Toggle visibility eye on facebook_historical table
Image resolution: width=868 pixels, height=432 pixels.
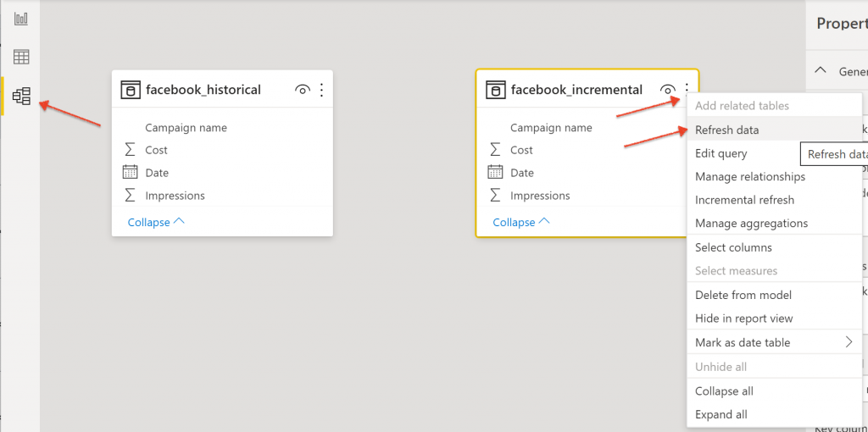point(302,90)
